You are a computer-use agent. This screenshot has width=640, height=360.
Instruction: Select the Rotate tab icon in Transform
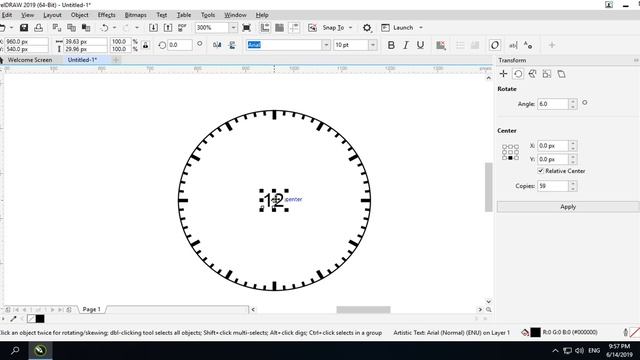click(x=518, y=74)
